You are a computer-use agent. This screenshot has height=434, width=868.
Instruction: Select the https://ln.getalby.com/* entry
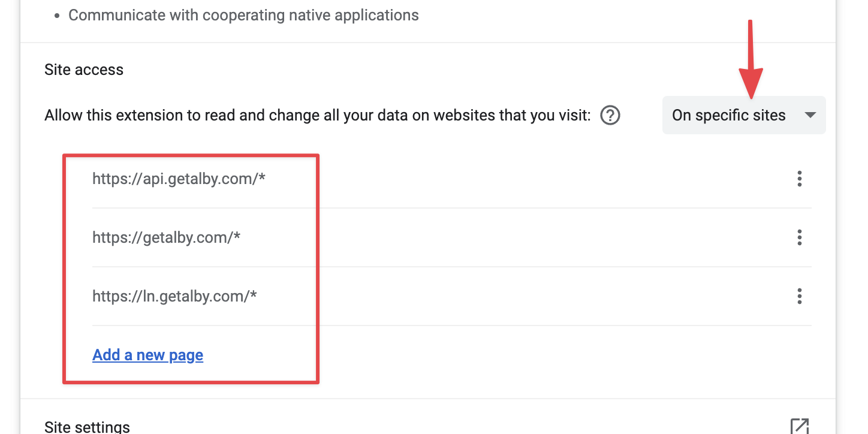(x=174, y=296)
